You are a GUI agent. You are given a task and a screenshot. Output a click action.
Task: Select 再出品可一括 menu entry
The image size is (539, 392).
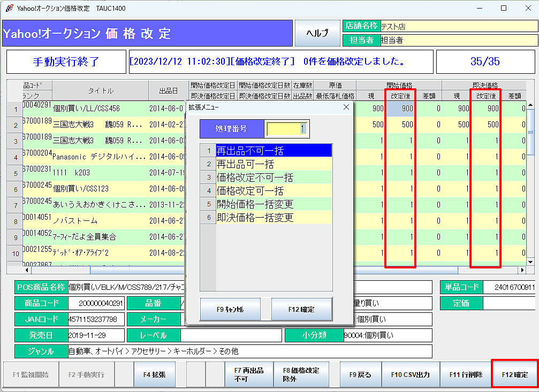tap(274, 164)
